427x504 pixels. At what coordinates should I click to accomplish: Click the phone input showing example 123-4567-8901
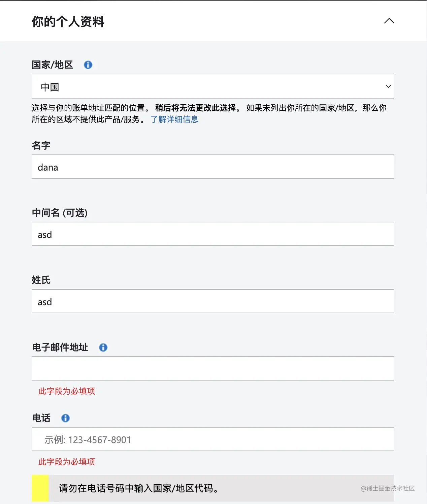212,439
